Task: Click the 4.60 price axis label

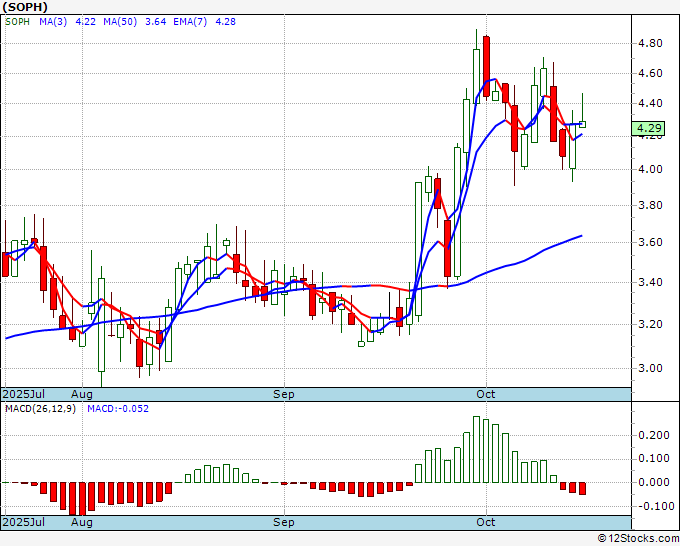Action: [x=650, y=73]
